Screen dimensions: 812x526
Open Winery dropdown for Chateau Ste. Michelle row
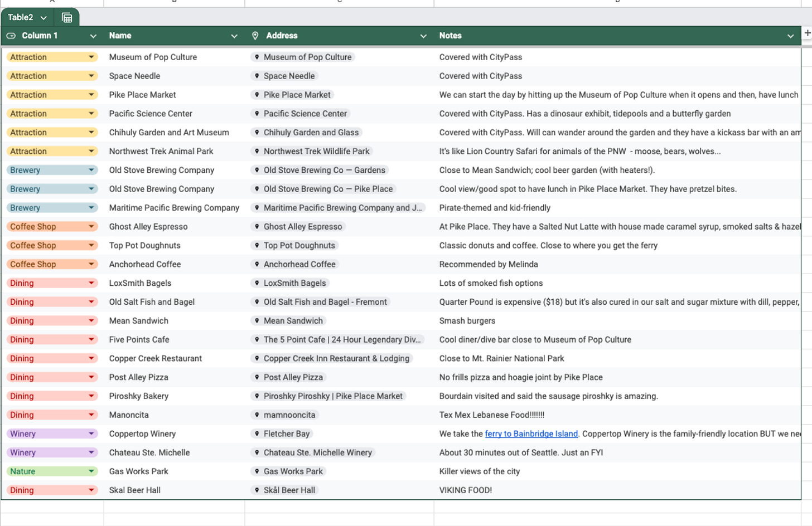click(x=91, y=452)
